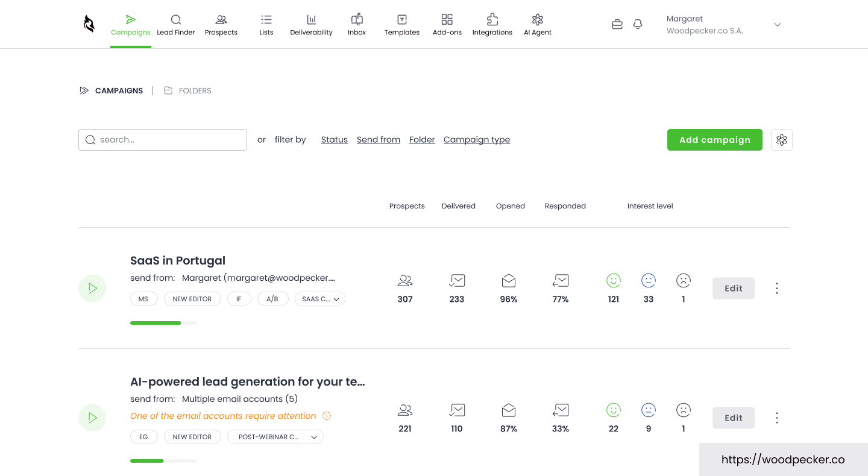The image size is (868, 476).
Task: Click the AI-powered lead generation progress bar
Action: pyautogui.click(x=163, y=461)
